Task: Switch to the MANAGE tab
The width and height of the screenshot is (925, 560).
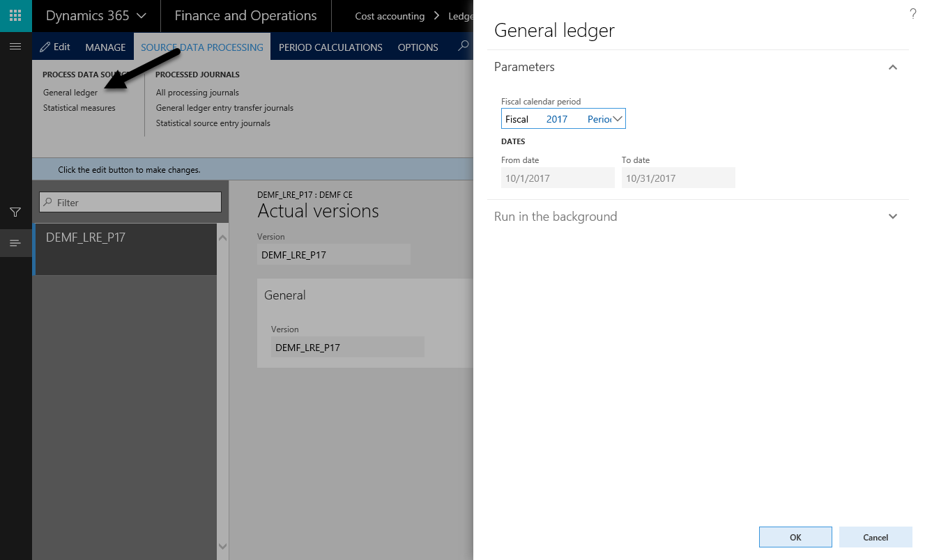Action: (105, 47)
